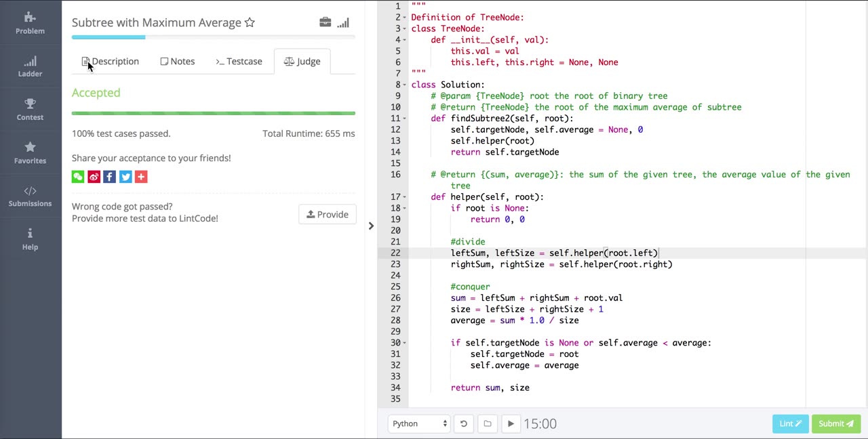The width and height of the screenshot is (868, 439).
Task: Reset the code with the undo icon
Action: (x=464, y=423)
